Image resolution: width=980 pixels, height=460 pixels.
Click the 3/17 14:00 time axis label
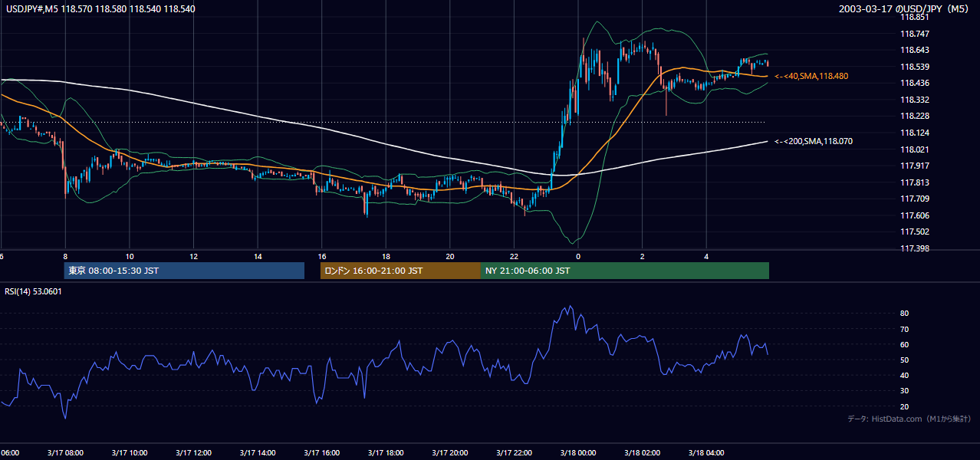coord(258,452)
